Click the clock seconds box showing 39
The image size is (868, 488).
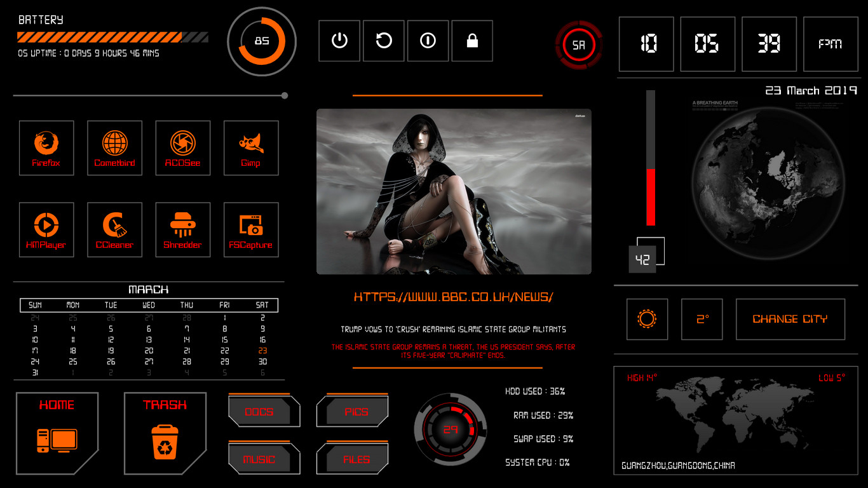tap(770, 44)
